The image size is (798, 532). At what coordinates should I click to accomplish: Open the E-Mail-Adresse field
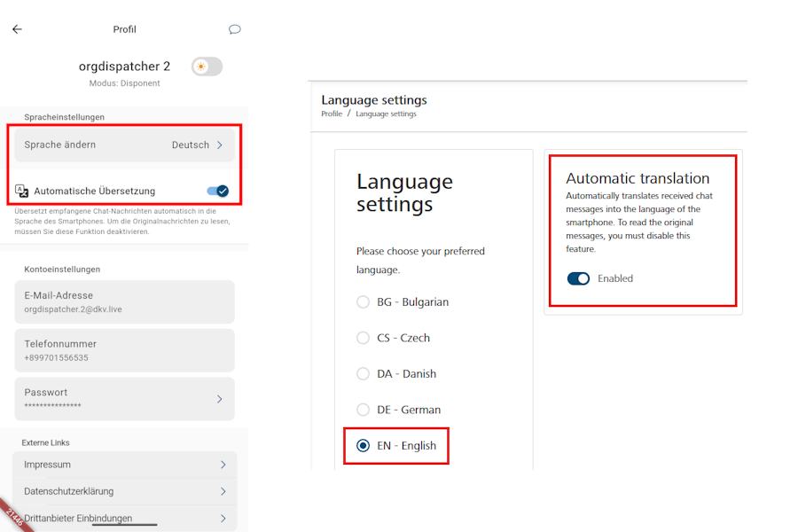point(125,301)
